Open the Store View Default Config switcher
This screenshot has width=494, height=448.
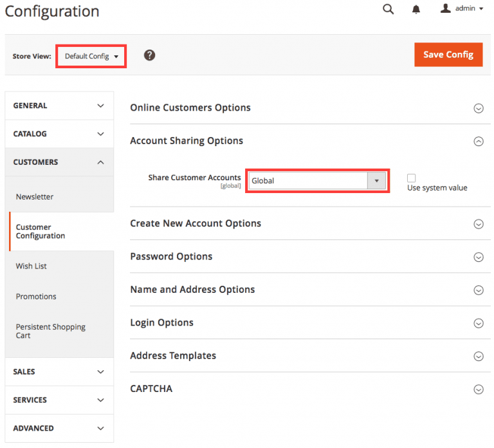tap(91, 57)
